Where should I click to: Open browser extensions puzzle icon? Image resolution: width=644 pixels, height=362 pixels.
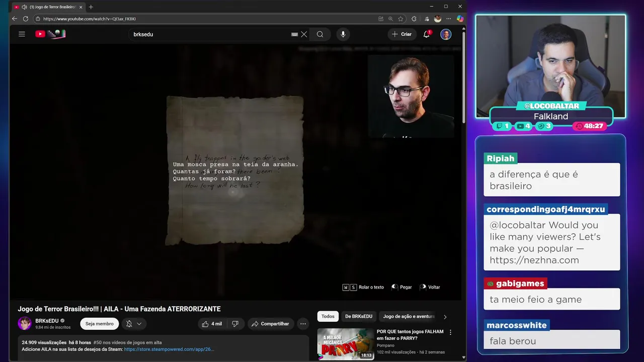[x=414, y=19]
